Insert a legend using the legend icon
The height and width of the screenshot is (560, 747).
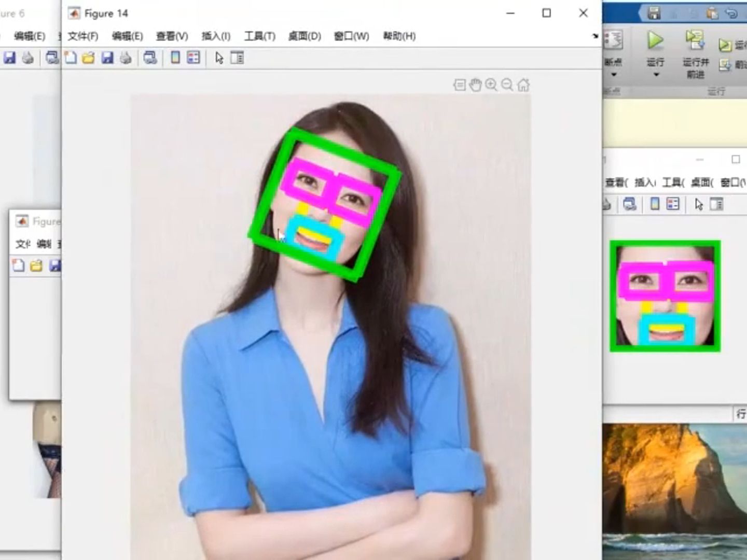(x=192, y=58)
